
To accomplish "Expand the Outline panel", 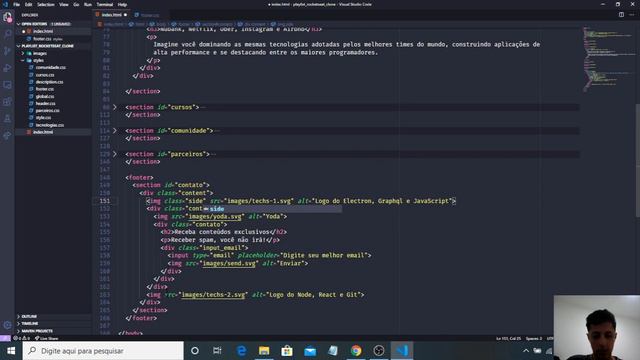I will pos(29,316).
